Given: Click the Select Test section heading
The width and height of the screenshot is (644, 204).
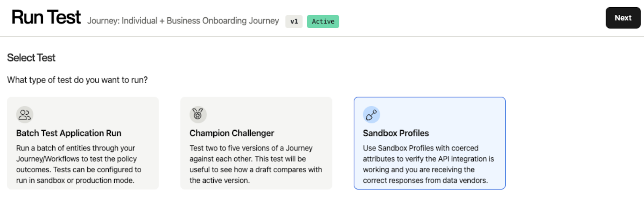Looking at the screenshot, I should pos(31,58).
